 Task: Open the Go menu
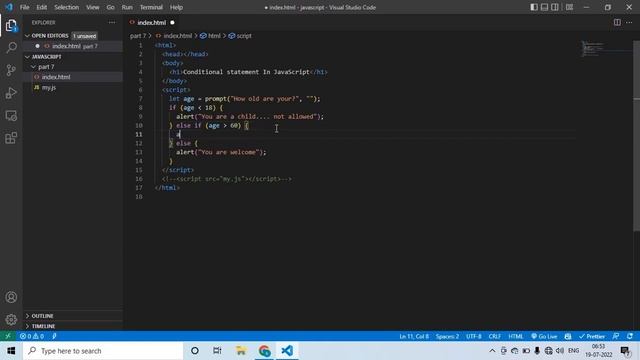[x=111, y=7]
